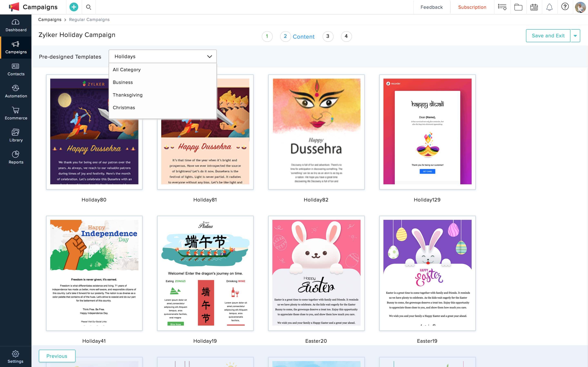Open Contacts in the sidebar
The height and width of the screenshot is (367, 588).
tap(16, 70)
